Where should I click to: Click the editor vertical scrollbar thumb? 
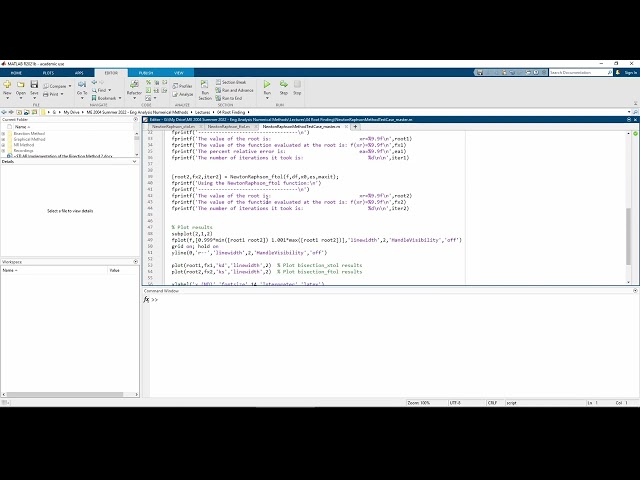(x=629, y=236)
